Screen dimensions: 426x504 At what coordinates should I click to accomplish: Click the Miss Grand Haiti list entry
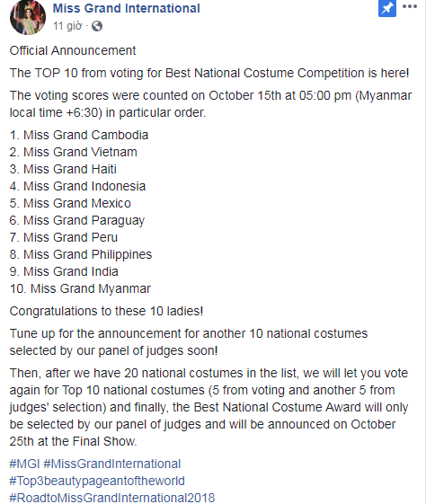[63, 169]
